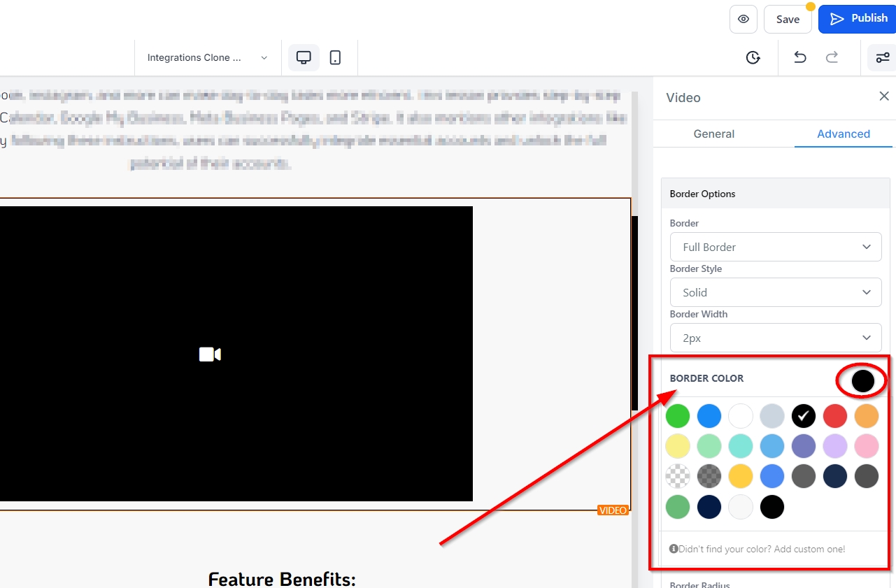Click the info icon beside custom color text
The image size is (896, 588).
(x=674, y=549)
